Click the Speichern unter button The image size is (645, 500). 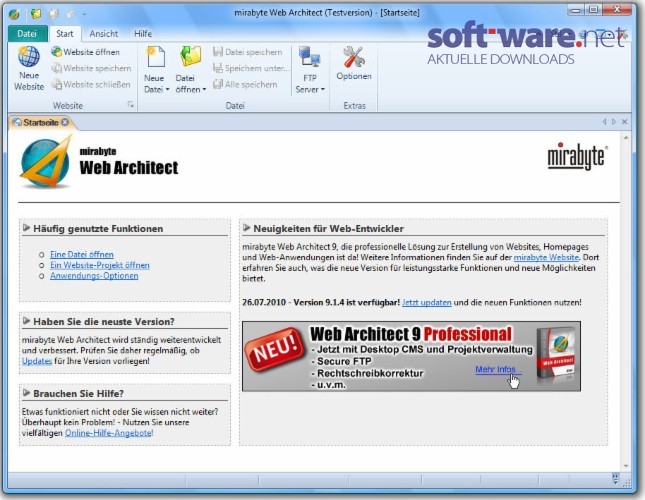pyautogui.click(x=251, y=68)
